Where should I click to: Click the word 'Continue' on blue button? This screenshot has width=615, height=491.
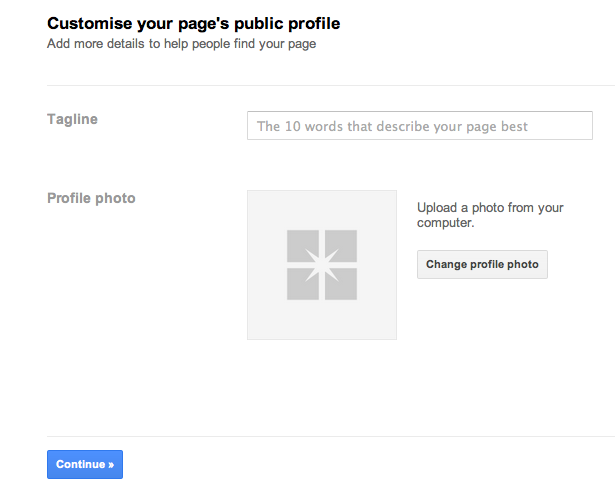[80, 464]
